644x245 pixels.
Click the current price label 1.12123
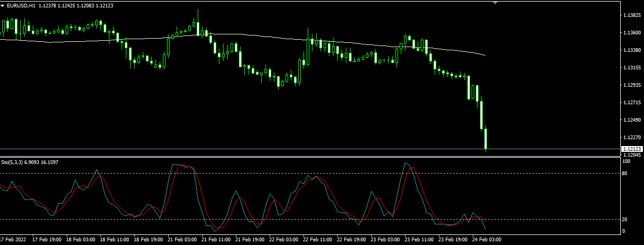point(632,149)
